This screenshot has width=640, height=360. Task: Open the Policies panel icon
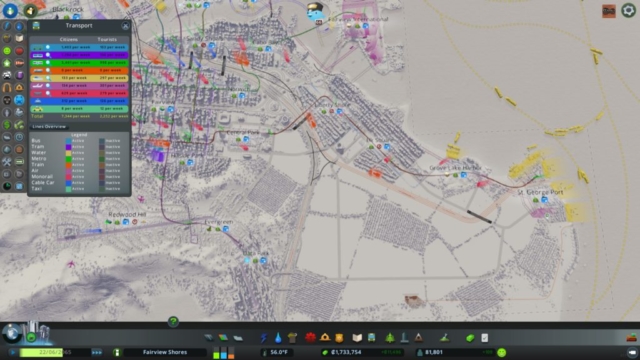484,338
